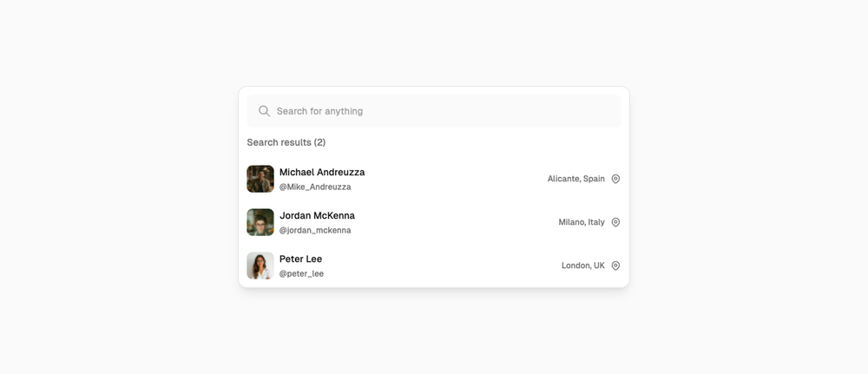Click the location pin beside London, UK
The width and height of the screenshot is (868, 374).
click(x=615, y=266)
